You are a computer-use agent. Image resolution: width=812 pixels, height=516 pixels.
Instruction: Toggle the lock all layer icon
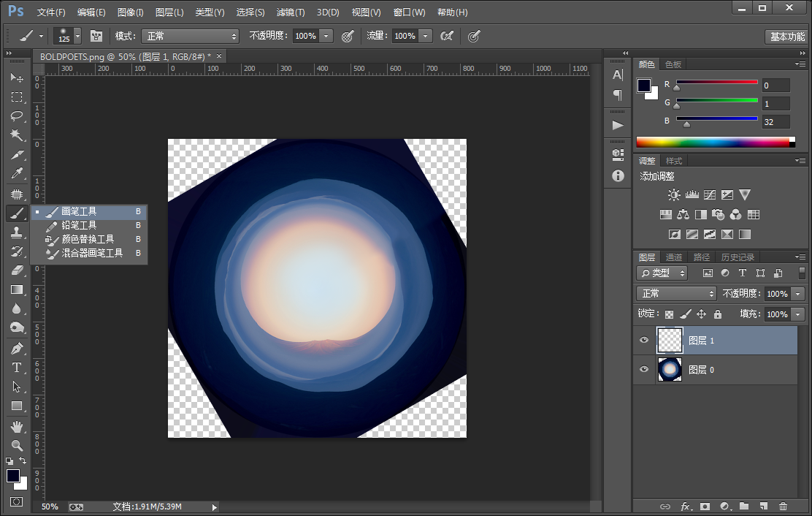(x=718, y=314)
